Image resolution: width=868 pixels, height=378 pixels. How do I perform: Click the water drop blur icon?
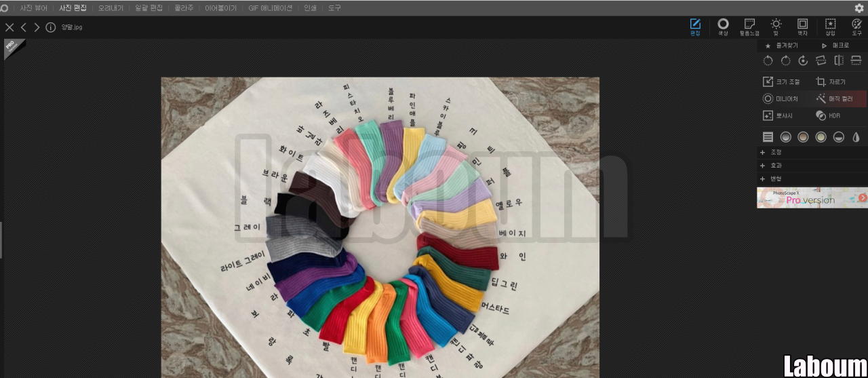click(x=856, y=137)
